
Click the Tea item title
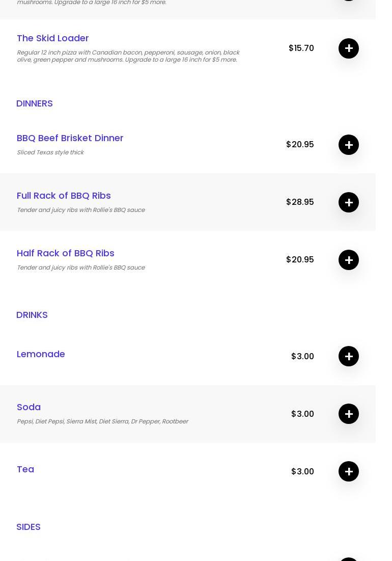click(25, 469)
